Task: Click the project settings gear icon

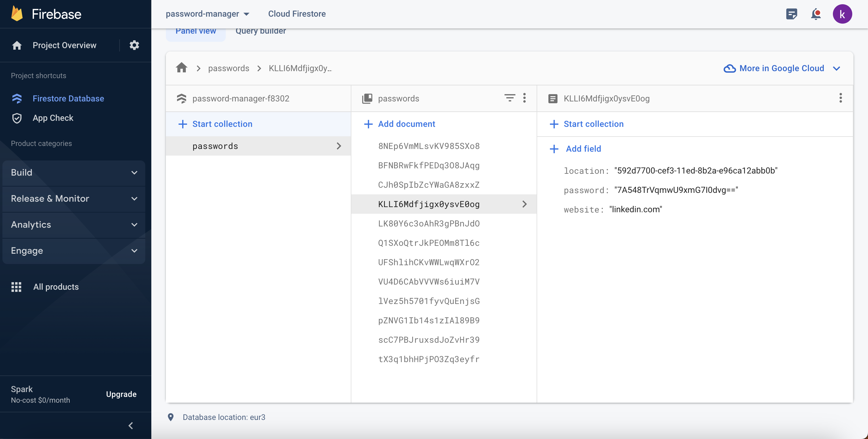Action: 134,45
